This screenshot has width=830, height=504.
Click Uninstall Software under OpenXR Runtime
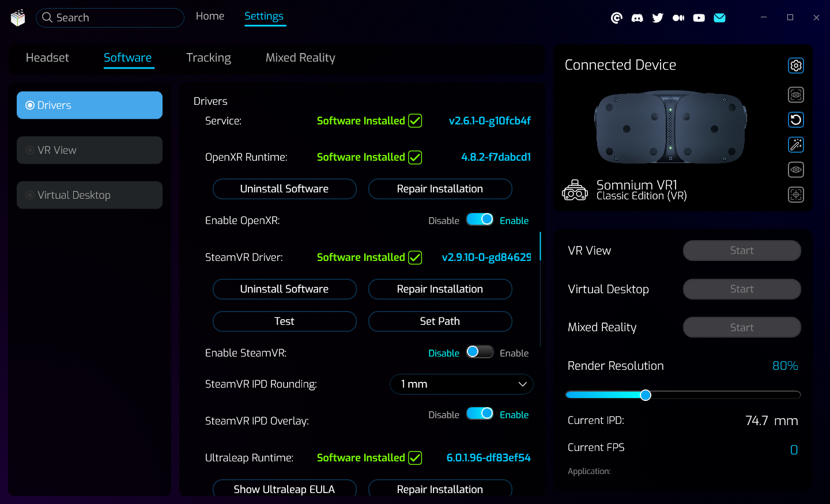285,189
